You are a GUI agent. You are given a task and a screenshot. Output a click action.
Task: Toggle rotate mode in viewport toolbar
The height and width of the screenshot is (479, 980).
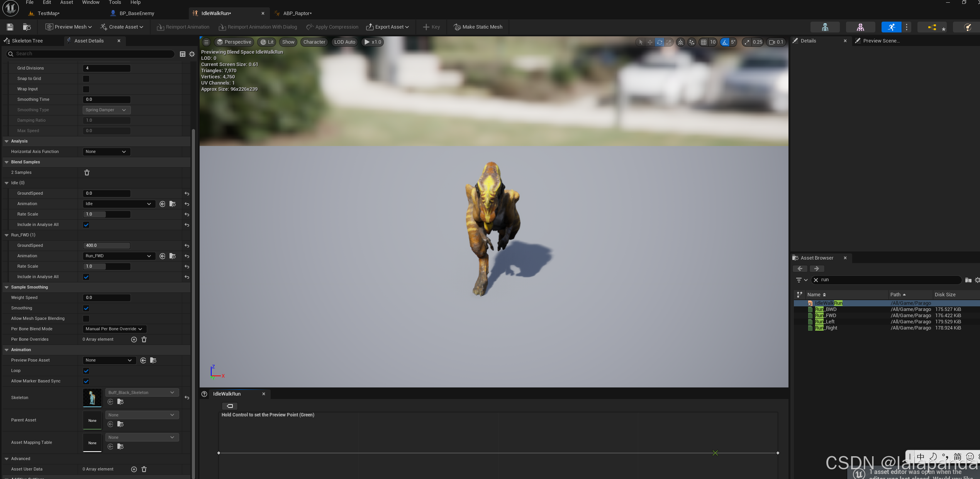pyautogui.click(x=660, y=42)
